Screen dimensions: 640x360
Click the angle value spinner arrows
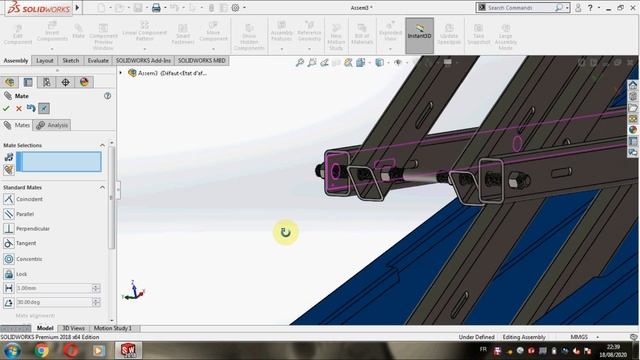(x=96, y=302)
